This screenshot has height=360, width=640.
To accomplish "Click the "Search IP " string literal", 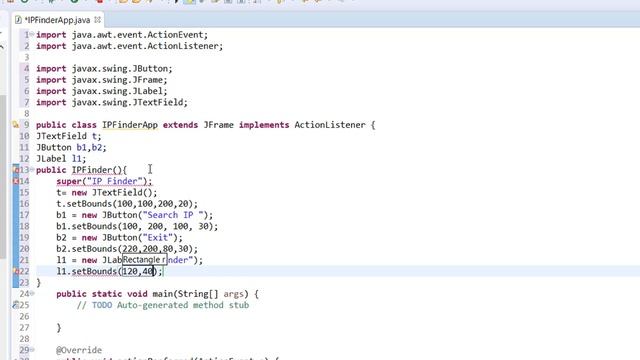I will coord(173,215).
